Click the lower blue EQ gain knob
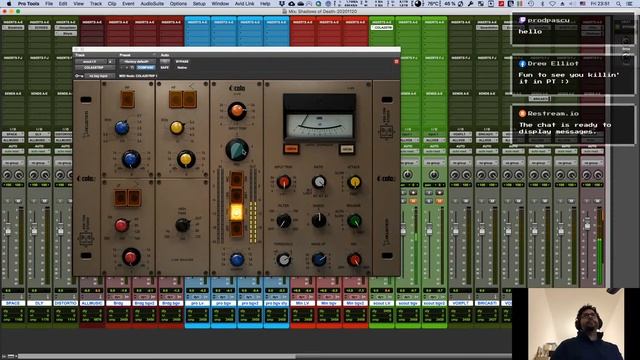The width and height of the screenshot is (640, 360). [131, 159]
